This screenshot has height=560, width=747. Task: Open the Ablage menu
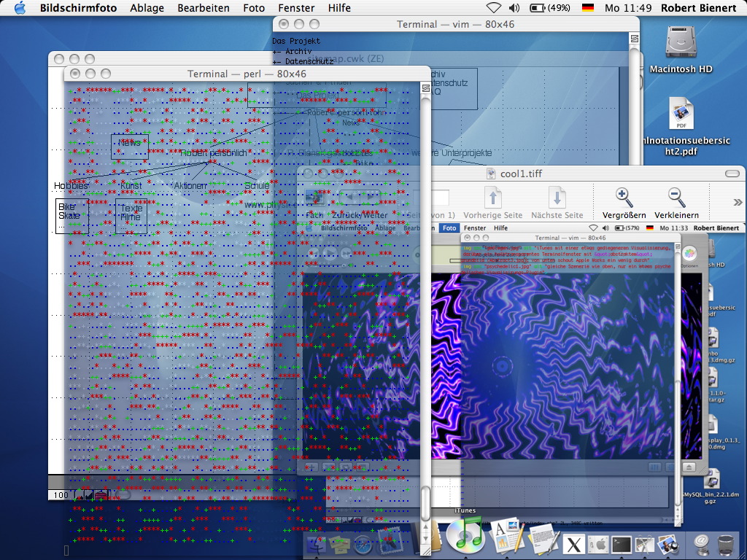(x=147, y=8)
